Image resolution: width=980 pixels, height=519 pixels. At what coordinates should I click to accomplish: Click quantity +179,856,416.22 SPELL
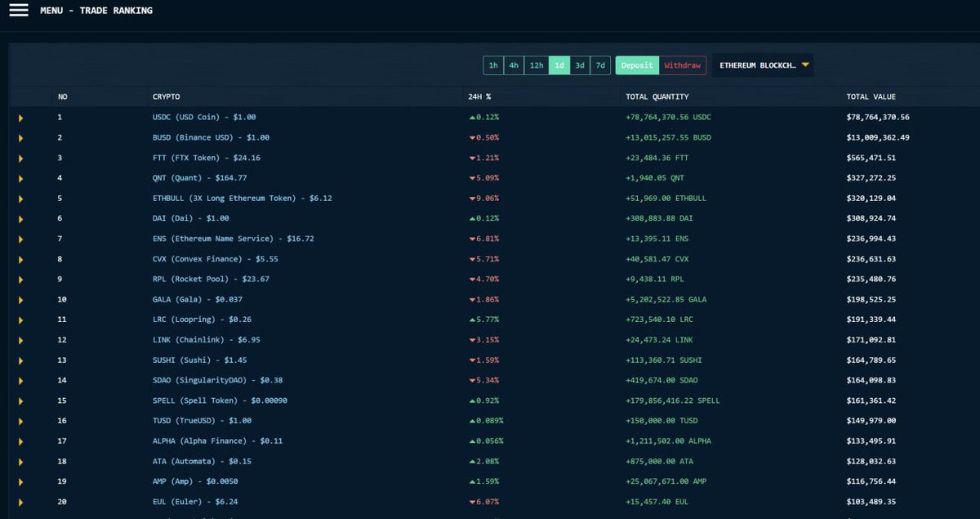click(x=673, y=400)
